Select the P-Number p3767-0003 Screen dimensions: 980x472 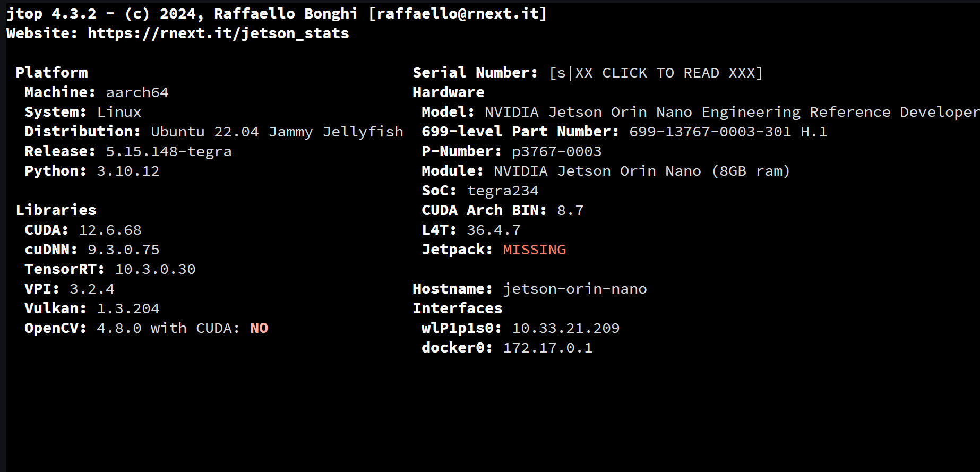click(556, 151)
